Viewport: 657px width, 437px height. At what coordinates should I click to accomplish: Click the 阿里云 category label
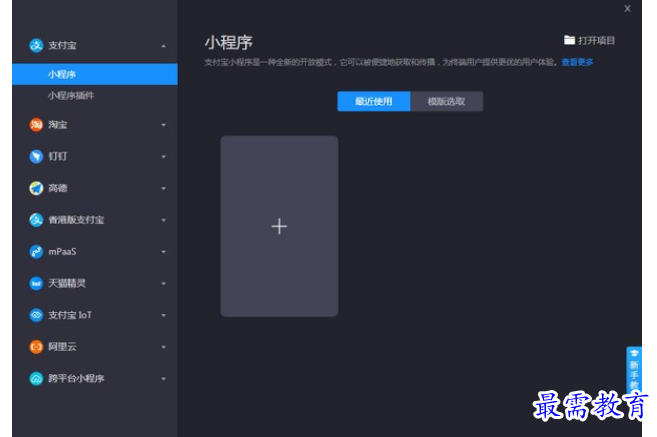62,346
